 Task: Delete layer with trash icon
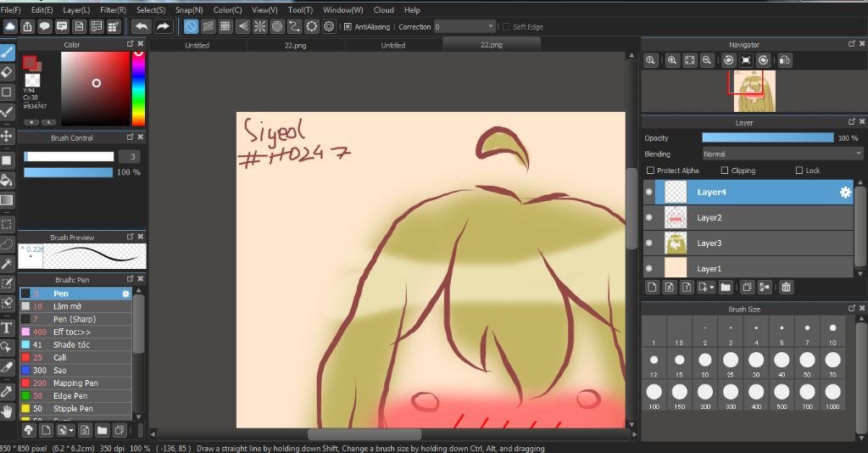click(786, 287)
